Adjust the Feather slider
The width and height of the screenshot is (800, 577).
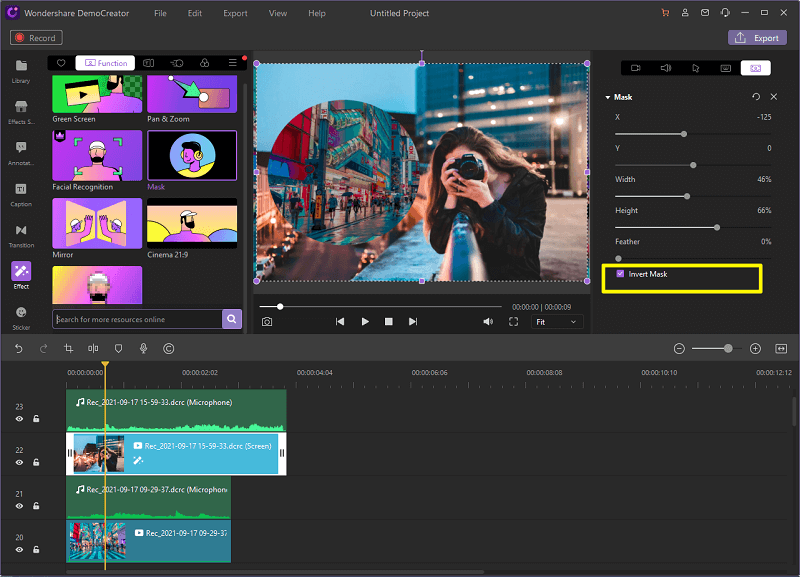618,258
